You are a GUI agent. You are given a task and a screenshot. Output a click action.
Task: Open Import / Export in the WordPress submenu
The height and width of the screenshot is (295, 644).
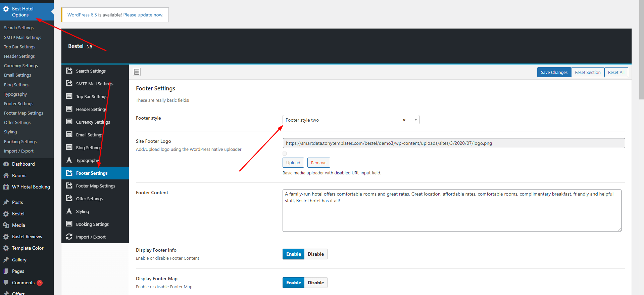pos(19,151)
